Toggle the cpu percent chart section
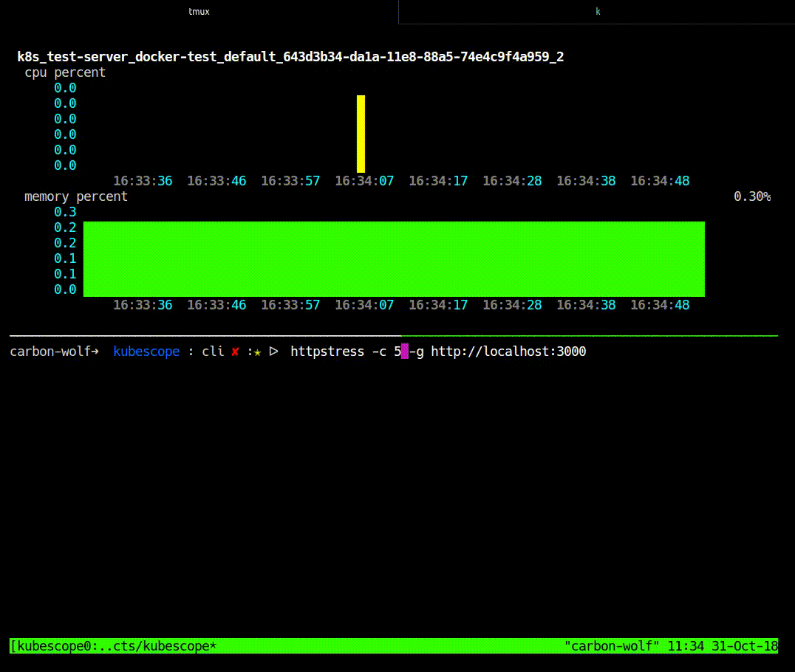The height and width of the screenshot is (672, 795). coord(66,72)
